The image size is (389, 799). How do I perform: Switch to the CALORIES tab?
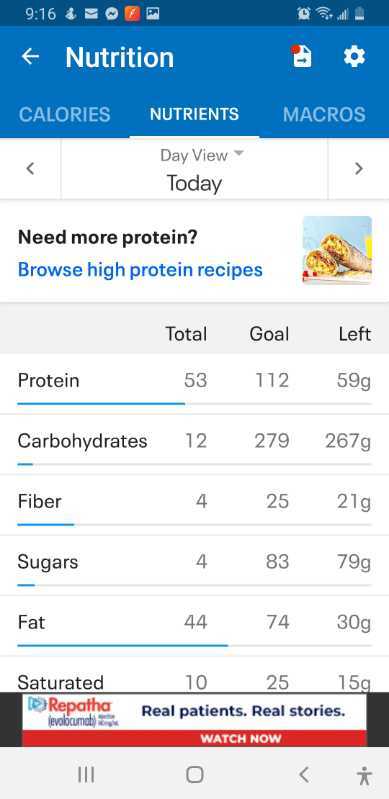pyautogui.click(x=64, y=114)
